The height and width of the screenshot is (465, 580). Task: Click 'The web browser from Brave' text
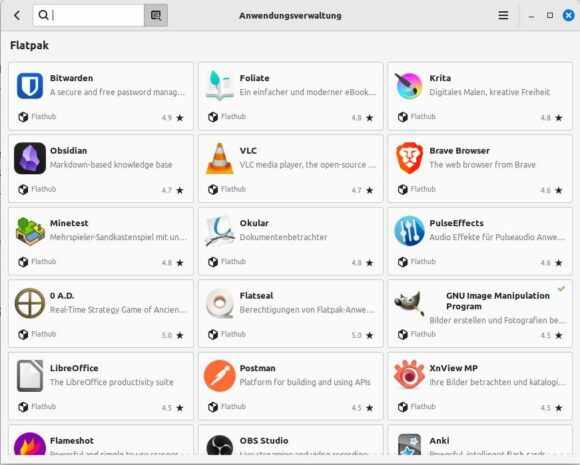pos(482,165)
